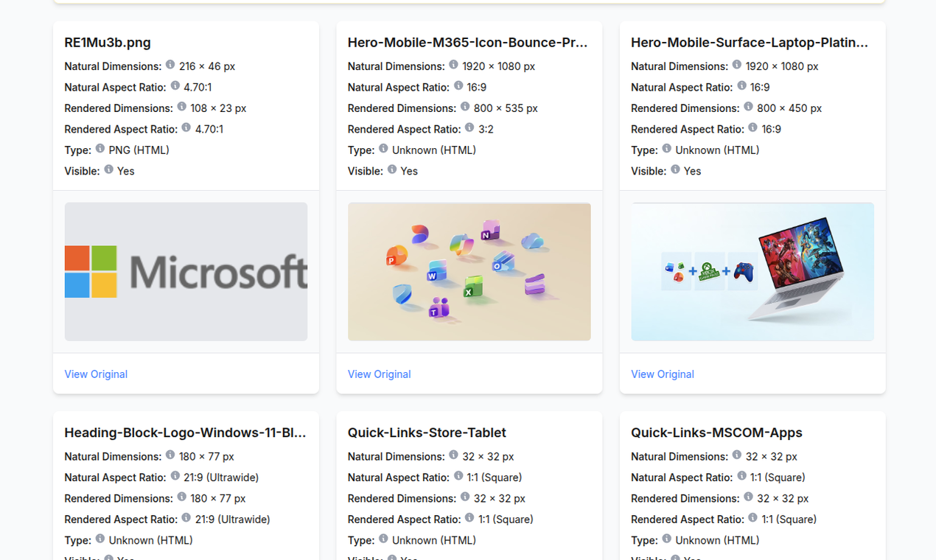Viewport: 936px width, 560px height.
Task: Click Visible info icon in Surface Laptop card
Action: 675,169
